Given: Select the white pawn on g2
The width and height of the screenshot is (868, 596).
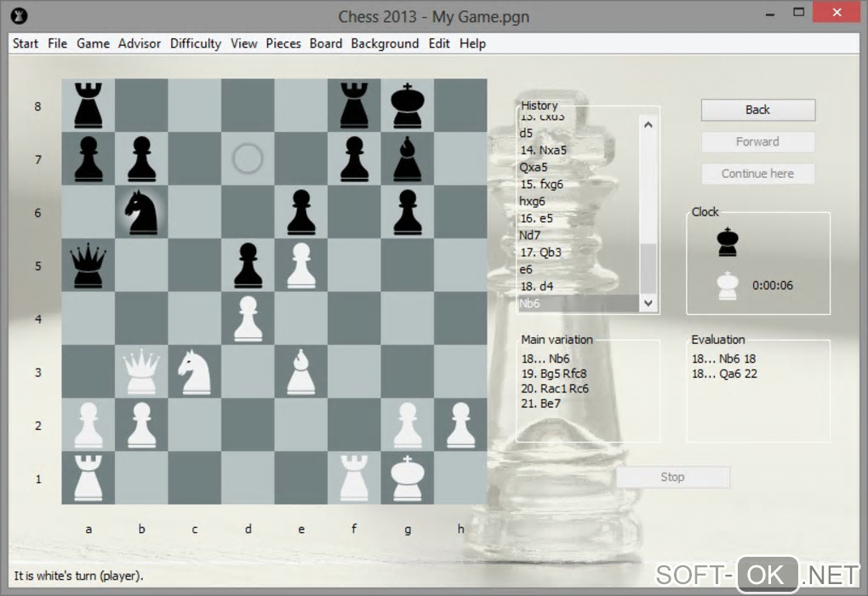Looking at the screenshot, I should pyautogui.click(x=408, y=425).
